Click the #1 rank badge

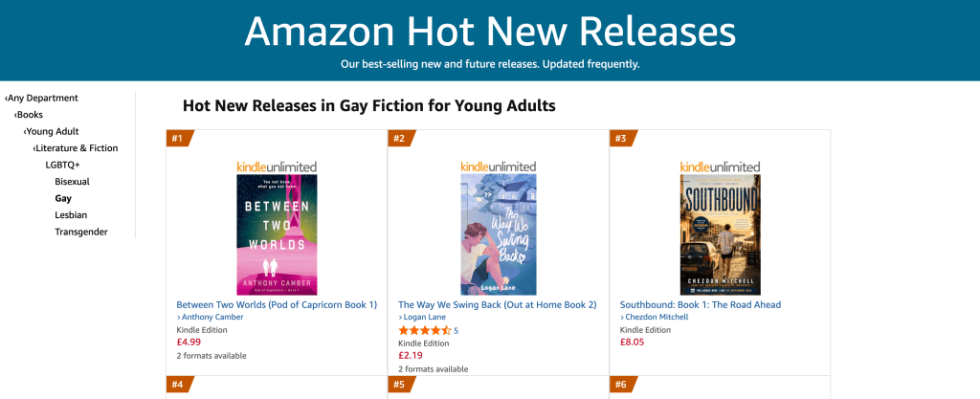pos(179,138)
